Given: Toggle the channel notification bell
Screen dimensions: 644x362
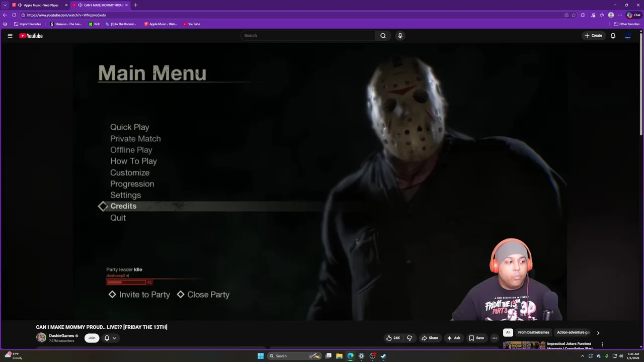Looking at the screenshot, I should click(107, 338).
